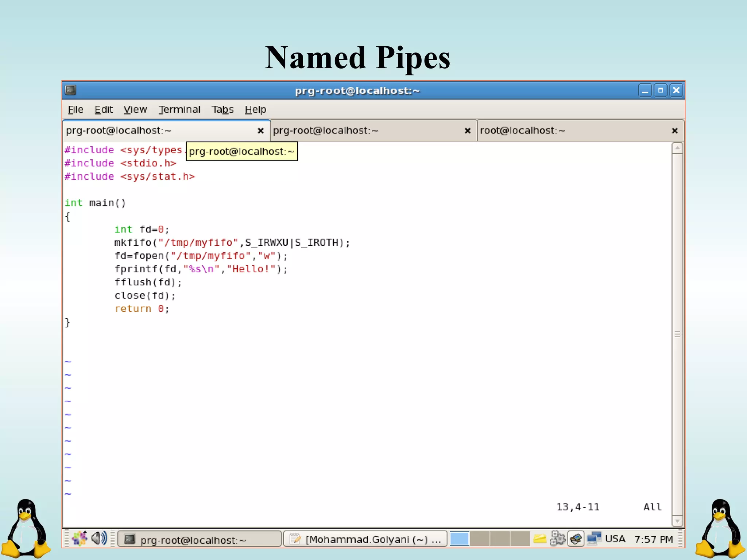This screenshot has width=747, height=560.
Task: Switch to first workspace in pager
Action: pos(459,539)
